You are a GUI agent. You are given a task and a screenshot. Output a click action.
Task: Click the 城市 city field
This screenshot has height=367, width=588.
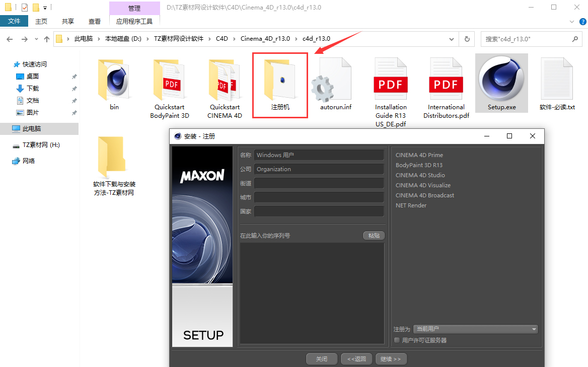[319, 197]
